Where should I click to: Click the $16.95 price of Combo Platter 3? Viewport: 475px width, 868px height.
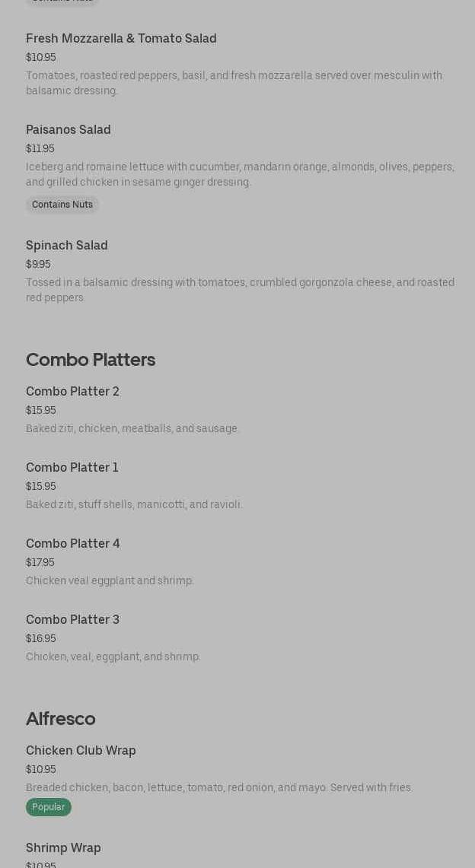point(41,639)
